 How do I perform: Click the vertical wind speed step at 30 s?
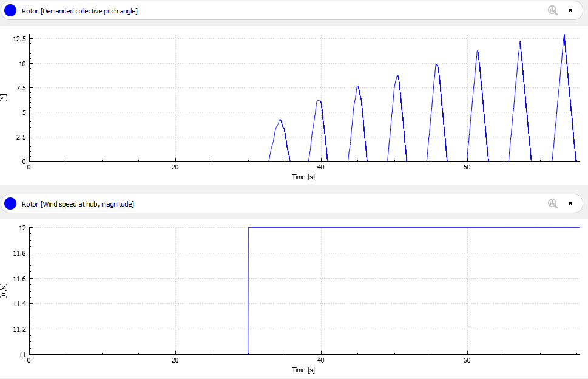[248, 290]
